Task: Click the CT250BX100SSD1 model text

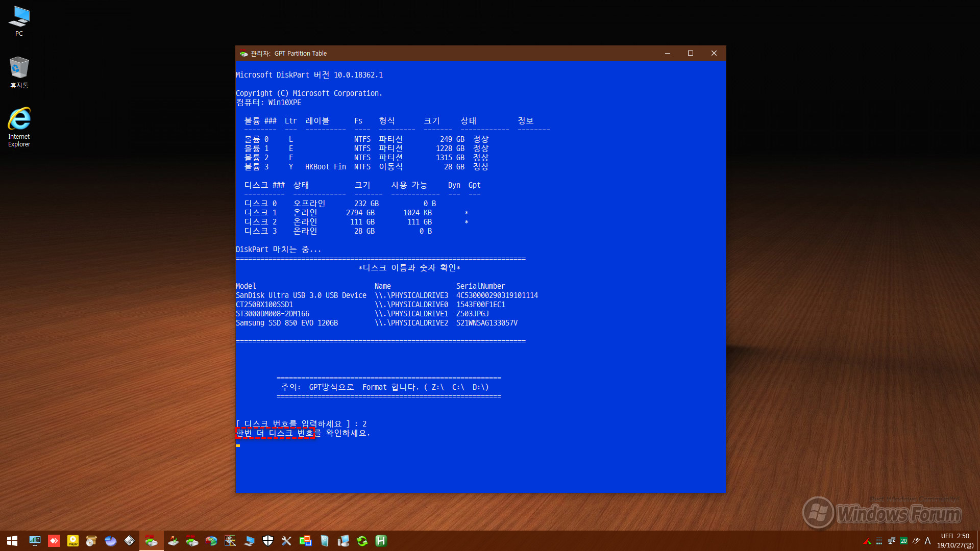Action: pyautogui.click(x=264, y=305)
